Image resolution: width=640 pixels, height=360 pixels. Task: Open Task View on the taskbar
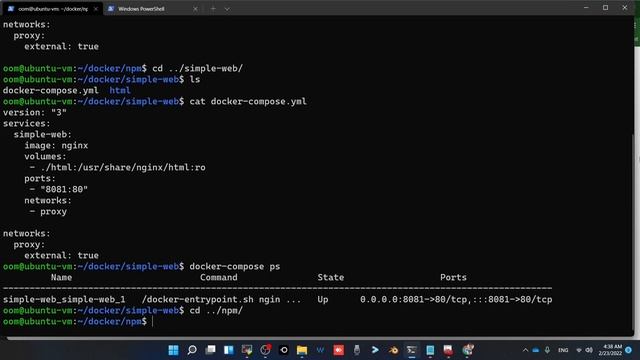click(x=210, y=350)
